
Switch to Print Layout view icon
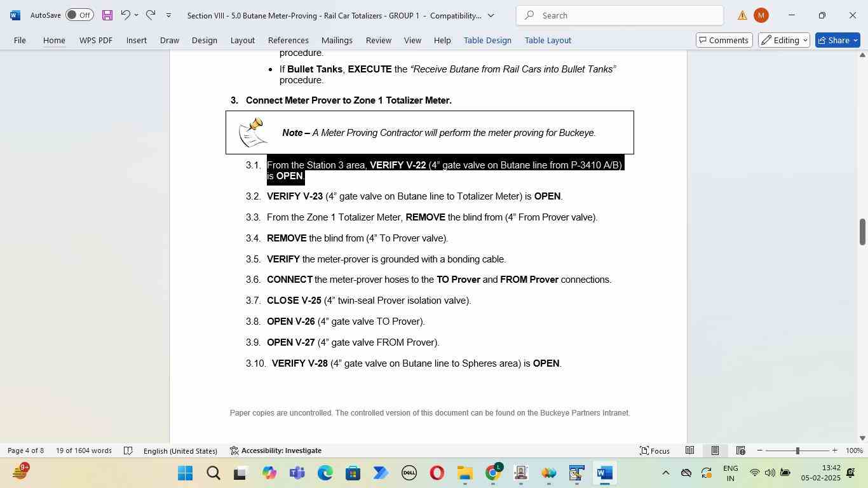[715, 451]
